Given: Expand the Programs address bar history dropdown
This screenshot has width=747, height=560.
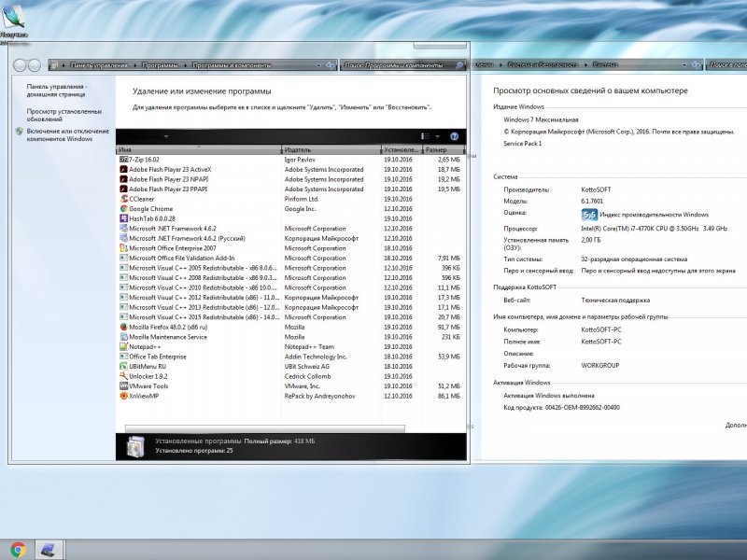Looking at the screenshot, I should pyautogui.click(x=318, y=65).
